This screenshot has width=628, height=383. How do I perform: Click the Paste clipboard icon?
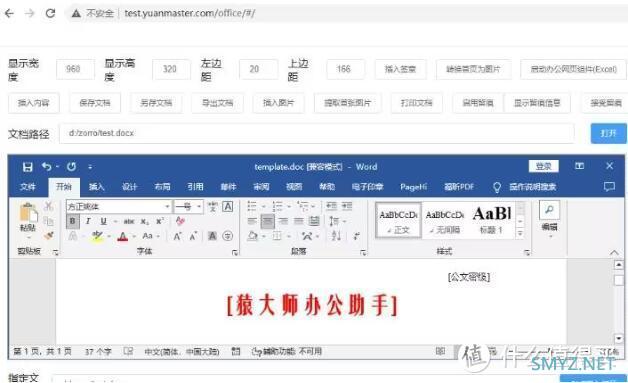(28, 212)
